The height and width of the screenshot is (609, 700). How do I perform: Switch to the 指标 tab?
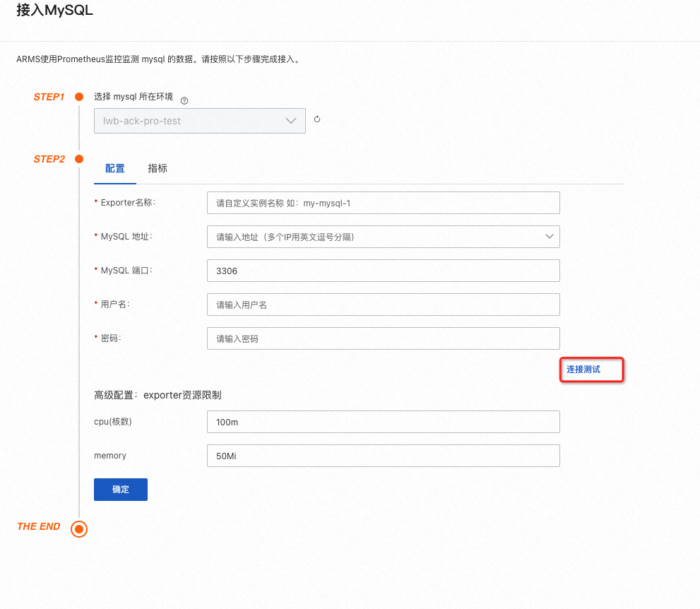(x=158, y=168)
